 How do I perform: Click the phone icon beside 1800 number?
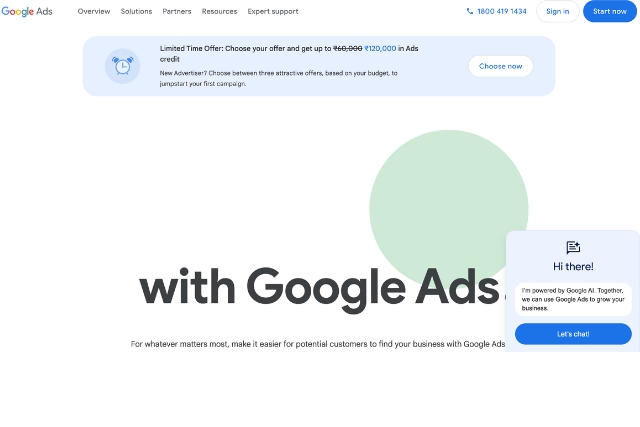470,11
